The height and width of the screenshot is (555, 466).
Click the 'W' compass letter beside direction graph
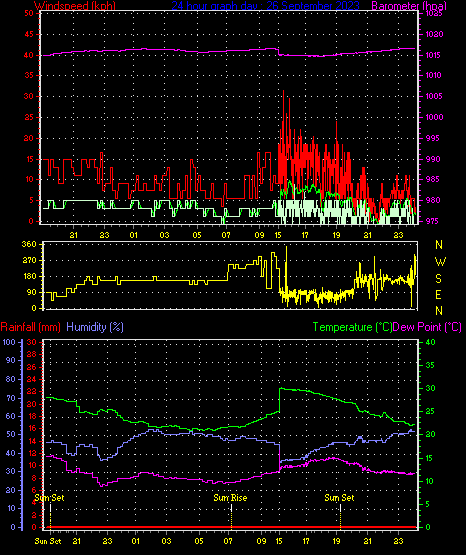(x=440, y=262)
